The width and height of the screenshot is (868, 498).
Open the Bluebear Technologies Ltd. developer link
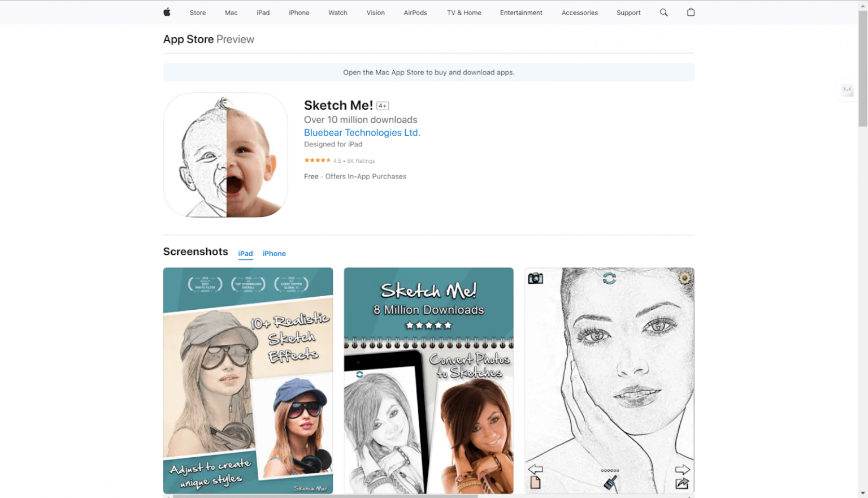(x=362, y=133)
